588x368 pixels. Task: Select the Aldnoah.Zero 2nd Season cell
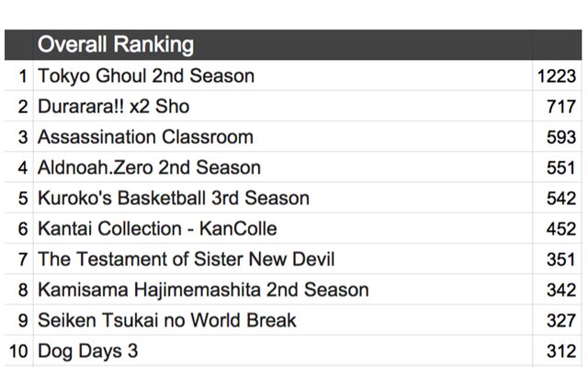point(283,167)
